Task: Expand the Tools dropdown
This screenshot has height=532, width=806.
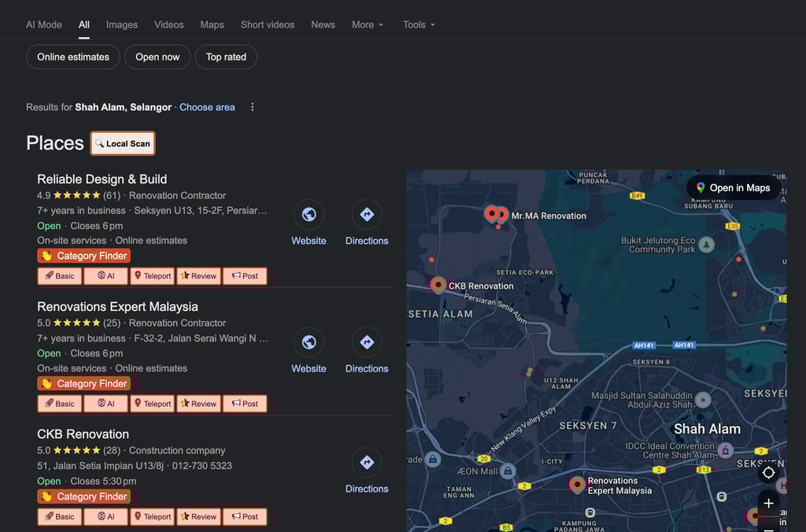Action: (x=419, y=24)
